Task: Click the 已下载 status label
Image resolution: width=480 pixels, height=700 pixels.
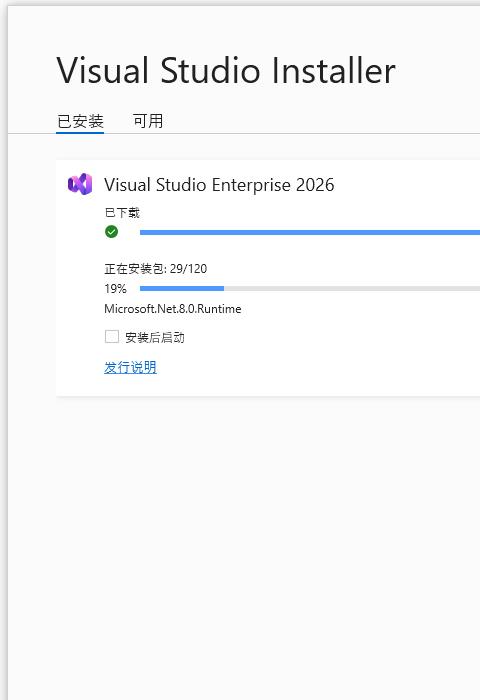Action: point(122,213)
